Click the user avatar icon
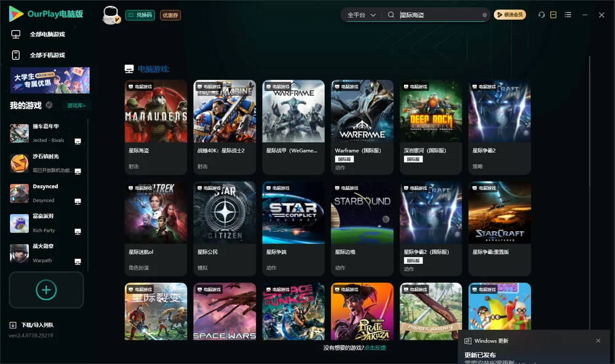 [x=111, y=15]
